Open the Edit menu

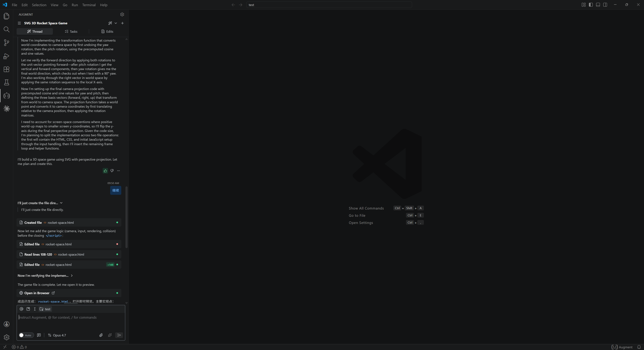coord(24,5)
